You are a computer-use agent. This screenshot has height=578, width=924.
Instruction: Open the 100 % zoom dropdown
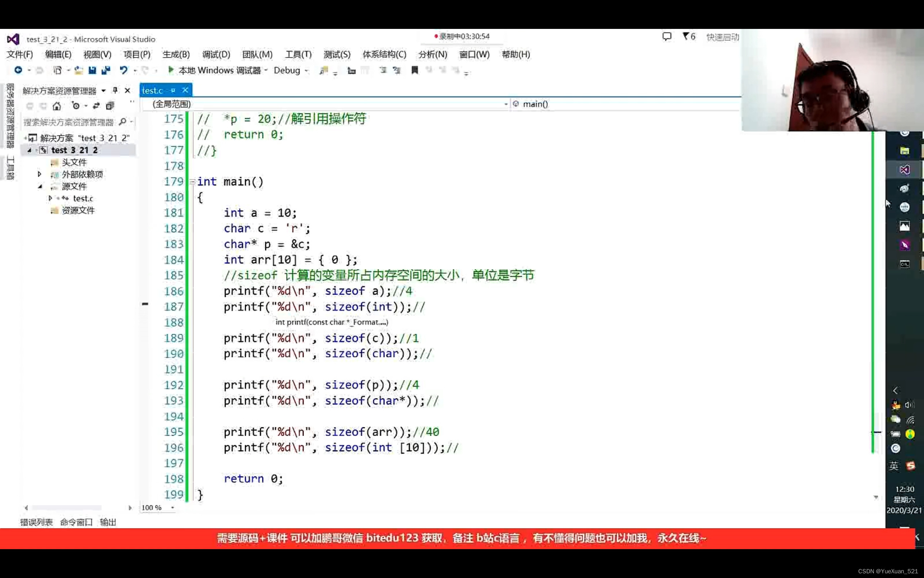[173, 508]
